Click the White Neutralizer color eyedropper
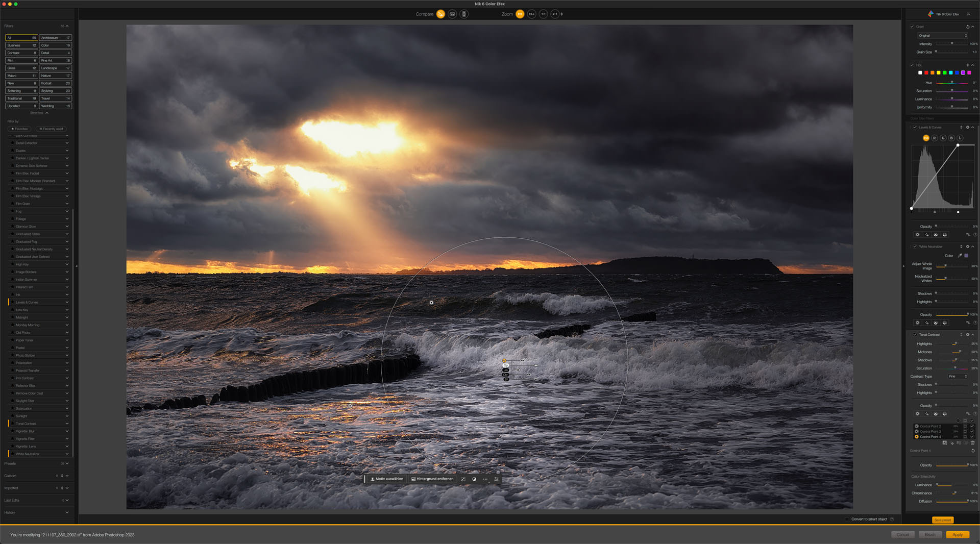This screenshot has height=544, width=980. tap(960, 256)
